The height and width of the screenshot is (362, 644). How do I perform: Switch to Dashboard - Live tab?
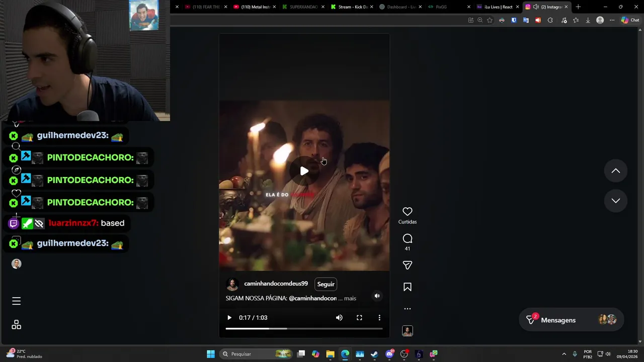pos(400,7)
